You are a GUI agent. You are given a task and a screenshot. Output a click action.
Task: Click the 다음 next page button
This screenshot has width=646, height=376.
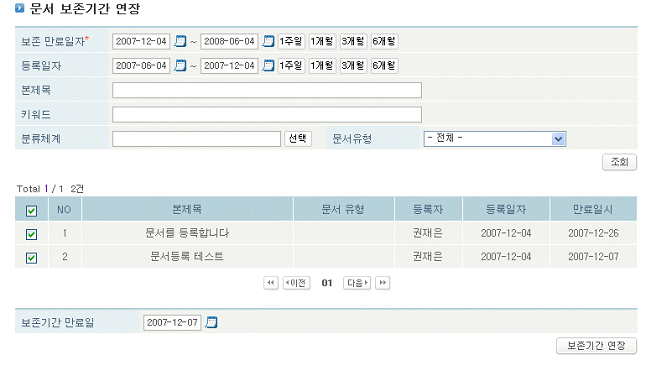point(357,283)
